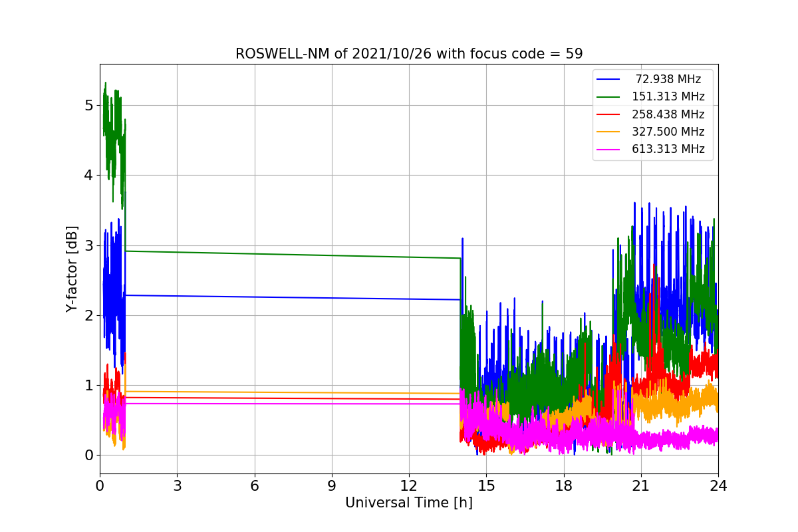
Task: Click the x-axis tick label 21
Action: point(640,486)
